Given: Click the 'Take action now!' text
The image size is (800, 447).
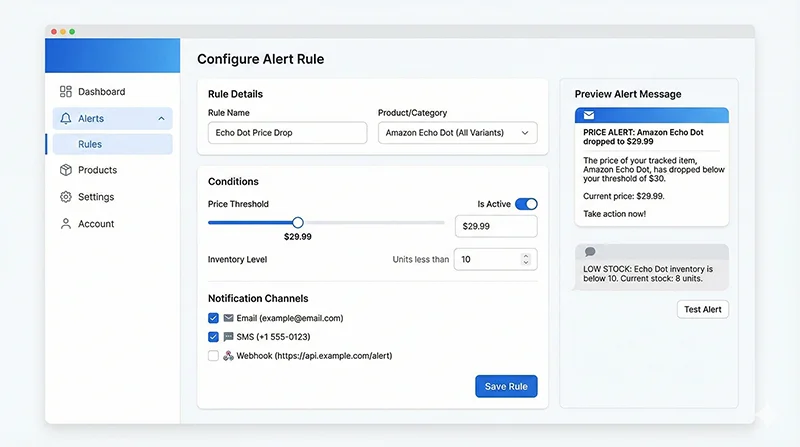Looking at the screenshot, I should (614, 214).
